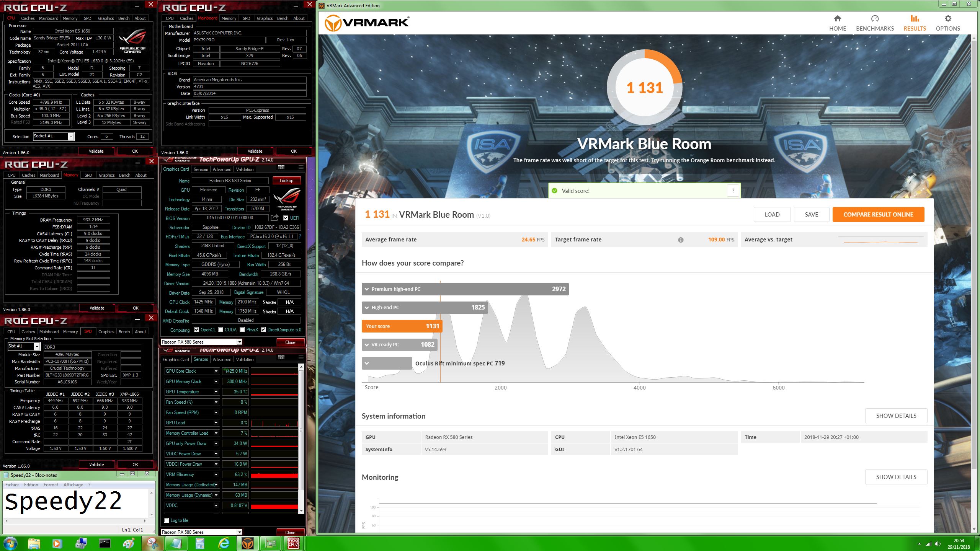Toggle the CUDA checkbox in GPU-Z
The height and width of the screenshot is (551, 980).
point(220,330)
